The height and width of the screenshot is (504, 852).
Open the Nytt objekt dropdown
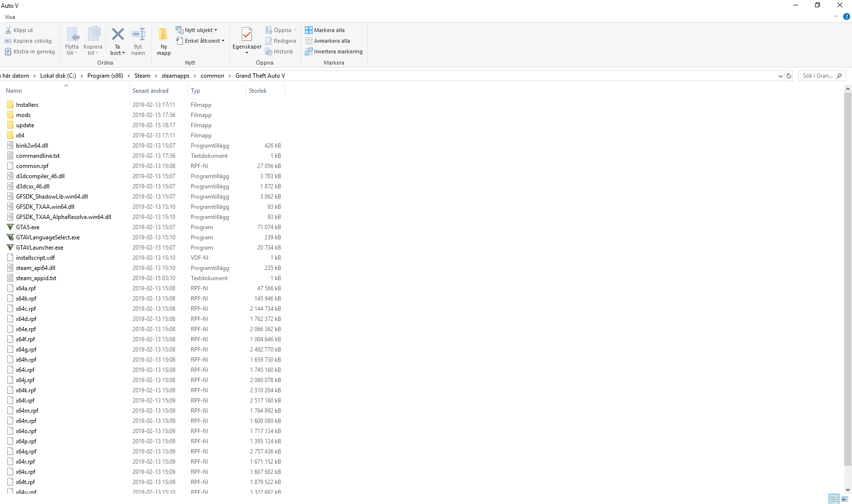(x=197, y=30)
